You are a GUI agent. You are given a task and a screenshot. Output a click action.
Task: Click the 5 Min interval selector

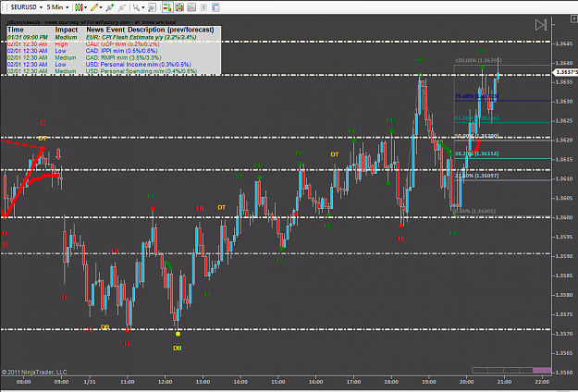57,7
